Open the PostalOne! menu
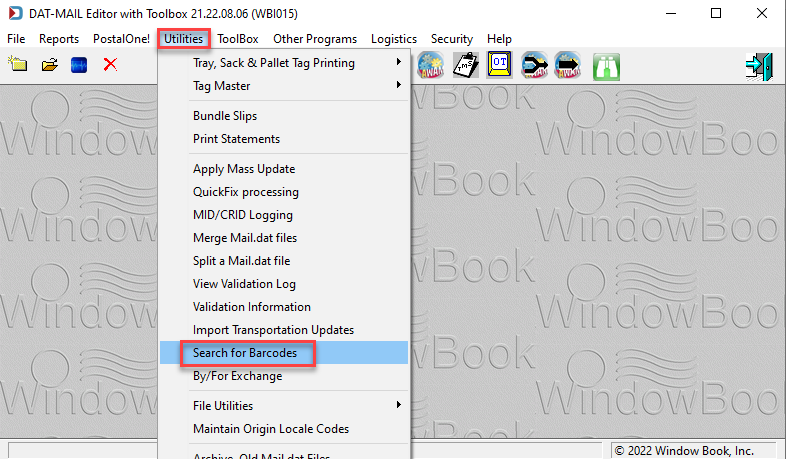The width and height of the screenshot is (786, 459). pos(121,39)
